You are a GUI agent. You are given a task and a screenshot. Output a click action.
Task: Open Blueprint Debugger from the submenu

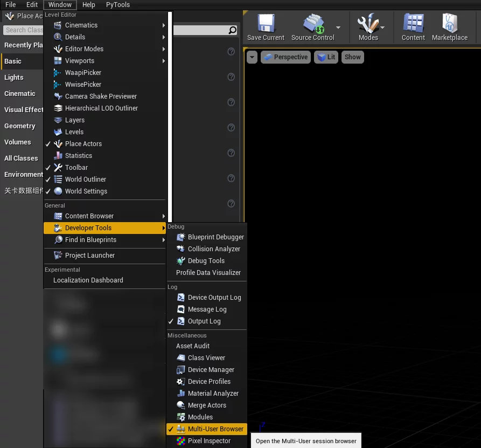215,237
